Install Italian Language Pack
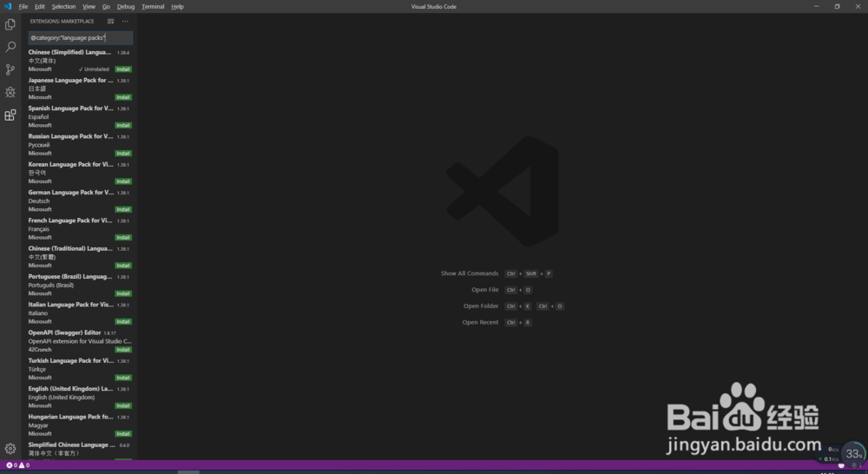Screen dimensions: 868x474 point(123,322)
